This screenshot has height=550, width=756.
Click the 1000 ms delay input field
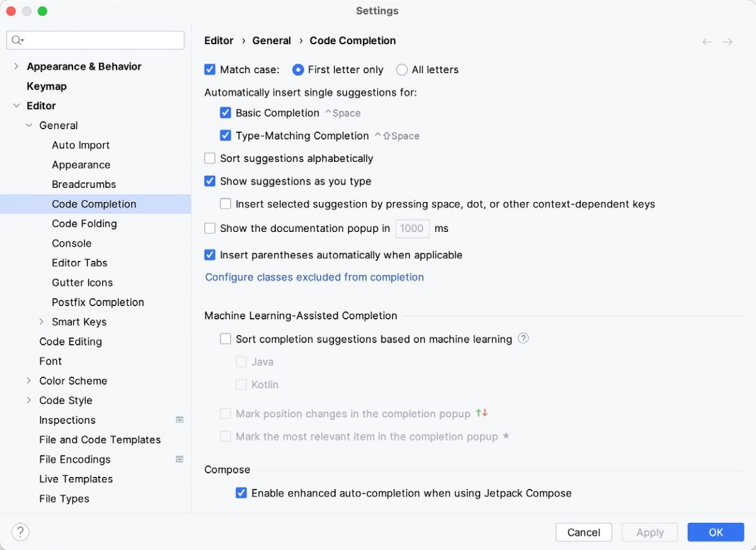pos(412,228)
